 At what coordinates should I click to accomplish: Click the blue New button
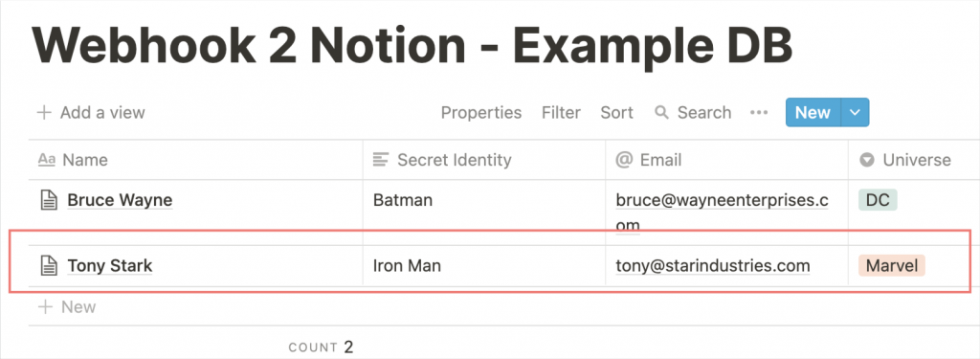(x=813, y=113)
